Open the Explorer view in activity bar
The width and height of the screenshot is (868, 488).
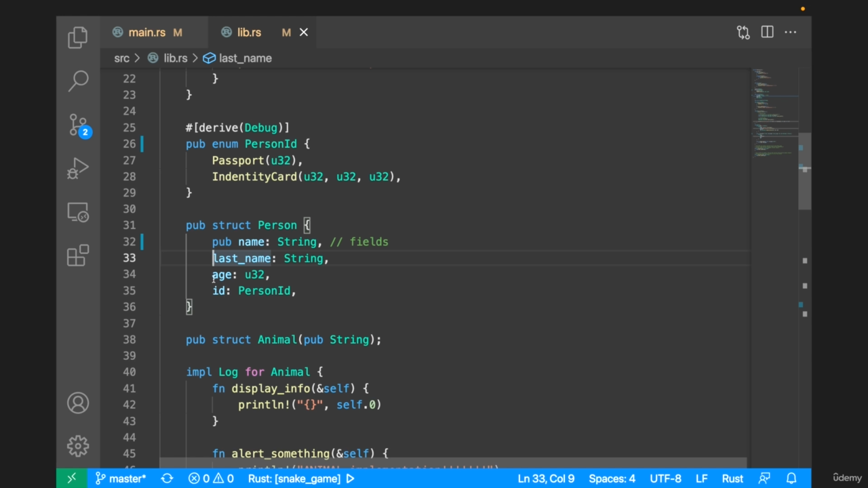coord(78,37)
